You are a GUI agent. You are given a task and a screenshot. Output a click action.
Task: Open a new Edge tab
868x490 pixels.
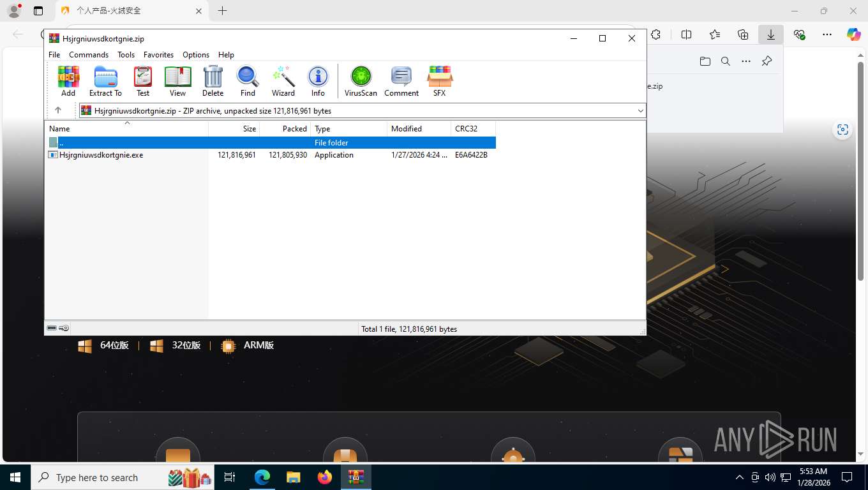point(222,11)
